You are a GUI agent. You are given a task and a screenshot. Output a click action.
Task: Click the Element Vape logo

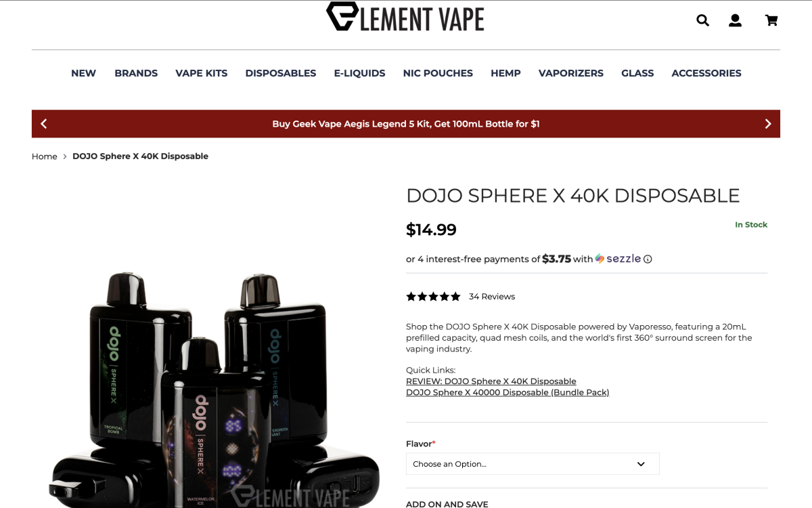click(x=405, y=17)
